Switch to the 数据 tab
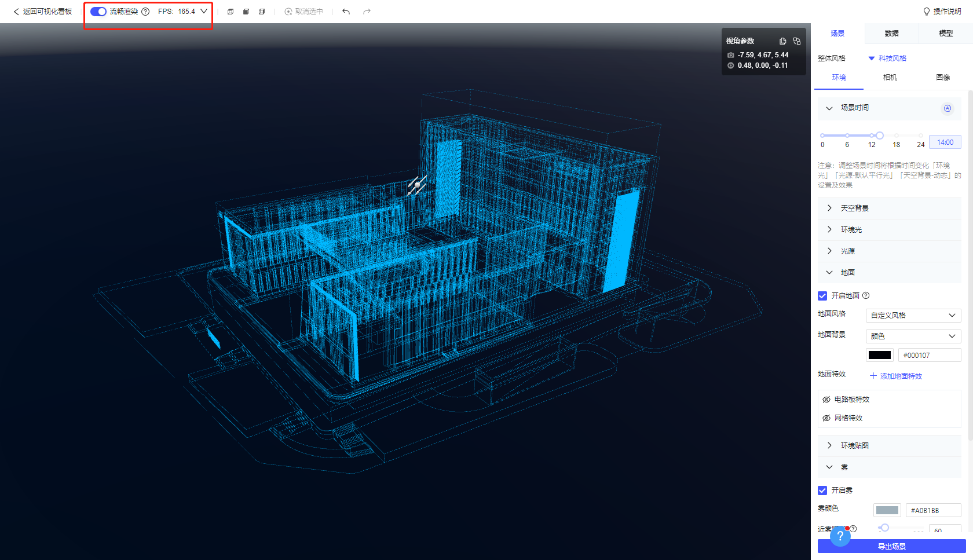The height and width of the screenshot is (560, 973). click(891, 34)
